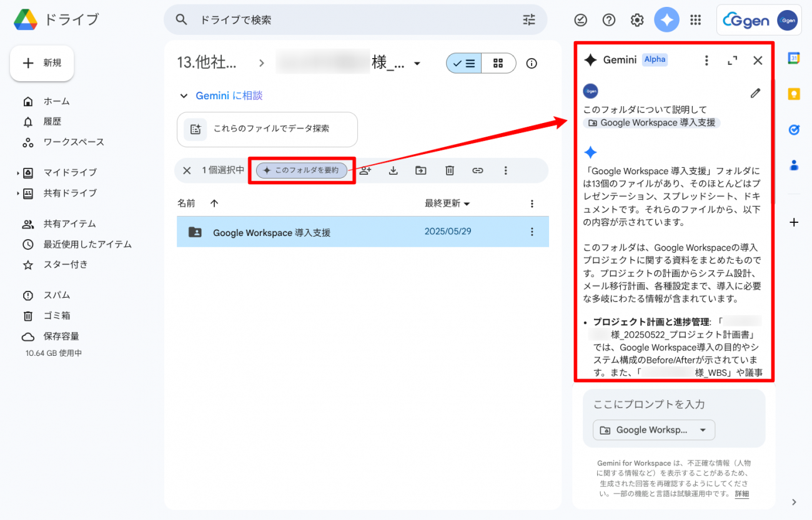Open Google Calendar from side panel
This screenshot has width=812, height=520.
pos(794,59)
